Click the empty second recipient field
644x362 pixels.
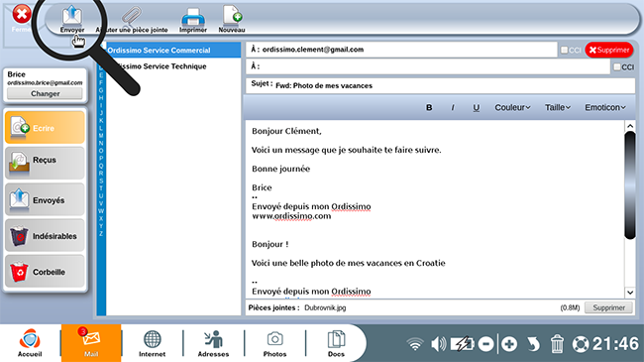coord(428,66)
